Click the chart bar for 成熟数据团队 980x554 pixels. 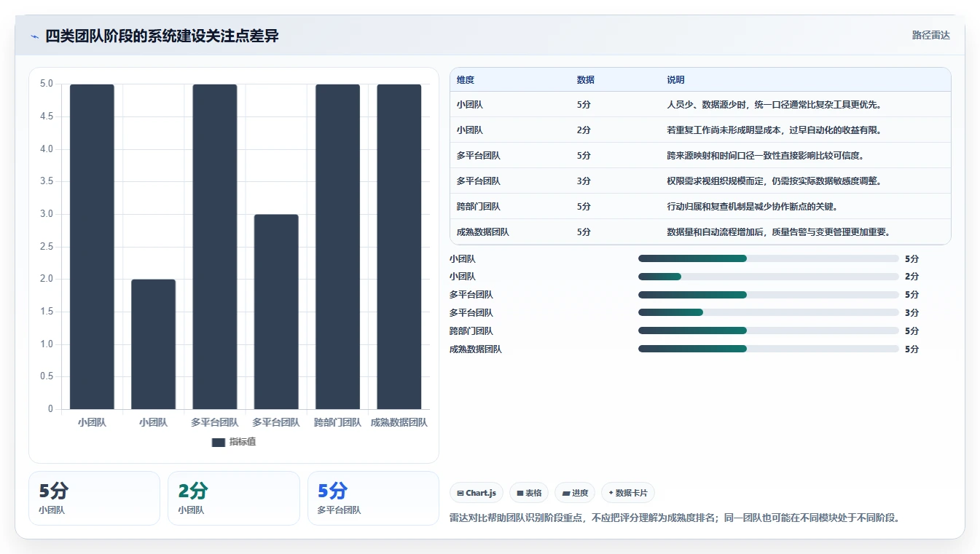399,247
